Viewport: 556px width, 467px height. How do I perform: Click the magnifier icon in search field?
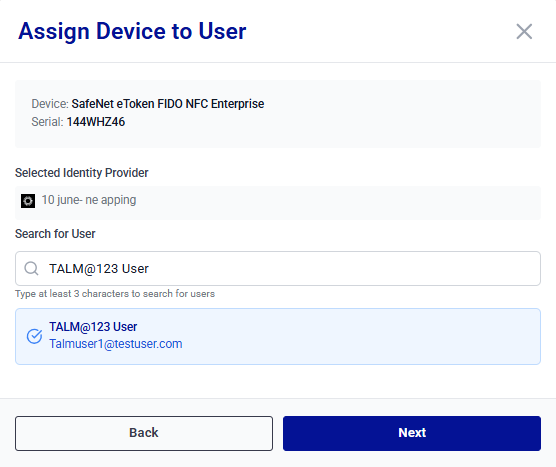click(x=31, y=268)
